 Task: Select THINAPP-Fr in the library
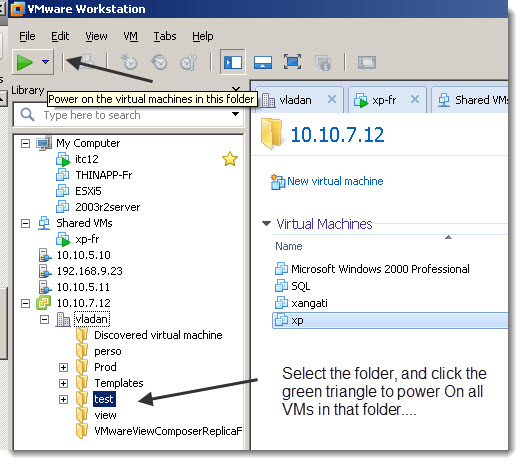coord(104,175)
